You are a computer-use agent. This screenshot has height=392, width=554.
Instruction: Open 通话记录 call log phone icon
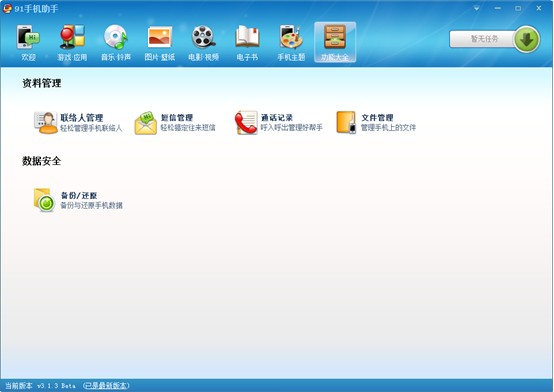pyautogui.click(x=246, y=123)
